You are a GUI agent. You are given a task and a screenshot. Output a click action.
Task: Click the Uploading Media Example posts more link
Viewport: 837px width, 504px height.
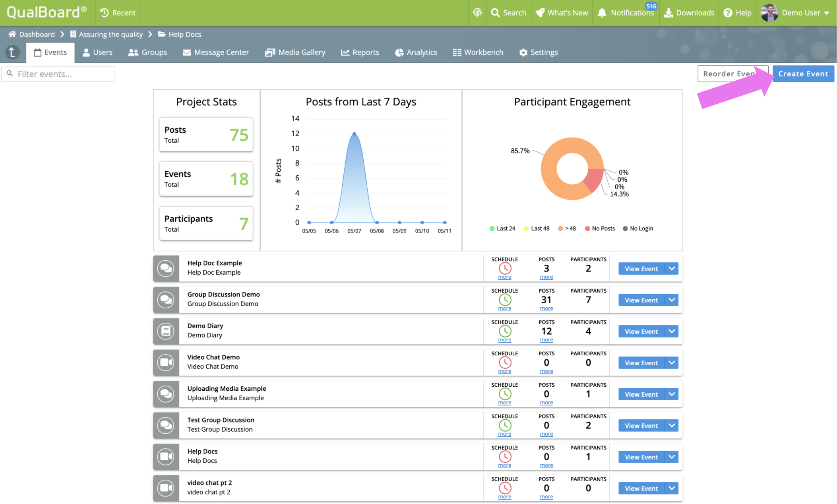click(x=546, y=403)
